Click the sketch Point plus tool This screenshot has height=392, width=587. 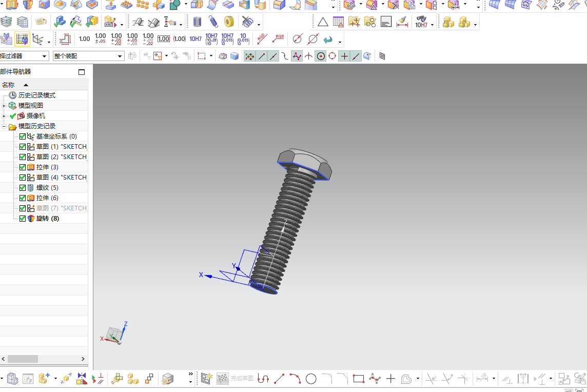click(x=390, y=379)
